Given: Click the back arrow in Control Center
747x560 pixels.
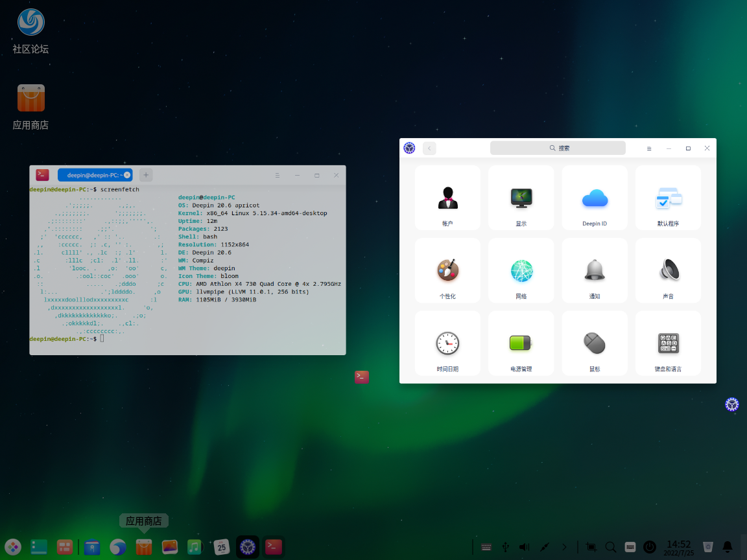Looking at the screenshot, I should click(429, 148).
